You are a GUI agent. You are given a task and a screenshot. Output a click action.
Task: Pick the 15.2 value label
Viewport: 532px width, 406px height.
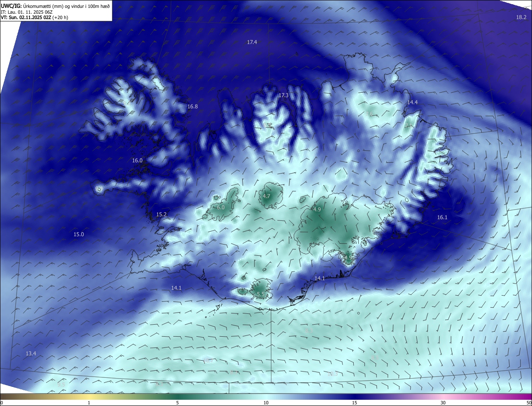click(161, 215)
